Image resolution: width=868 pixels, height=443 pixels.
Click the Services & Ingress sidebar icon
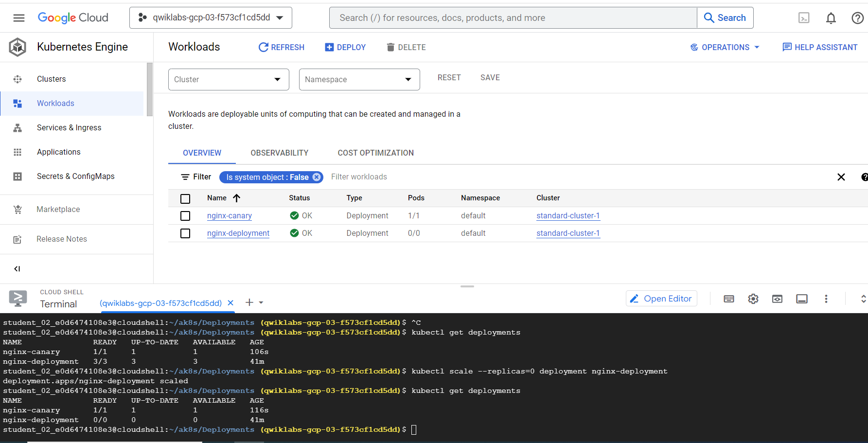(18, 127)
